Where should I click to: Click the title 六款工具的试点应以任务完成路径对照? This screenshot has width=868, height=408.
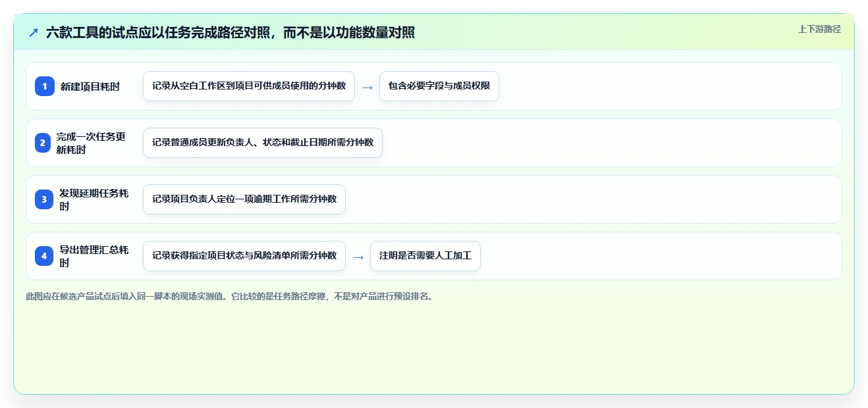[x=231, y=33]
